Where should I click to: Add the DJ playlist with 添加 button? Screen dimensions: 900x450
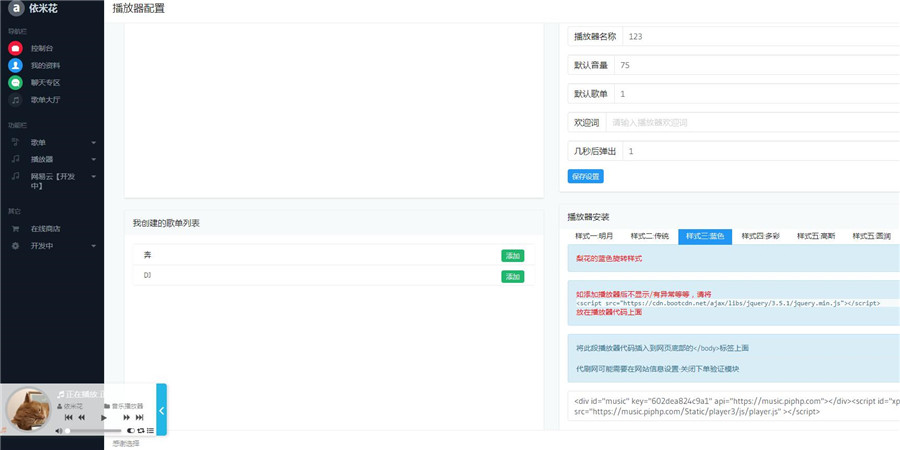pyautogui.click(x=513, y=277)
